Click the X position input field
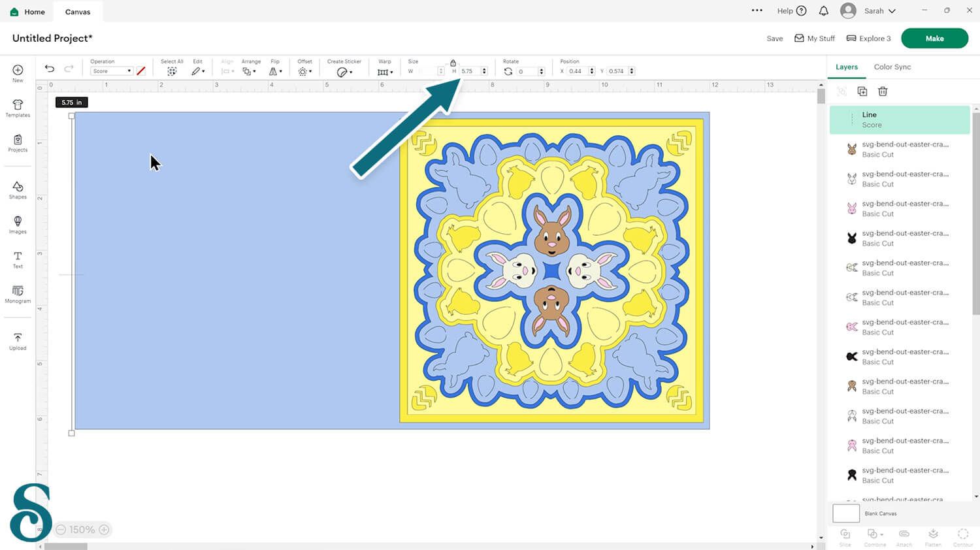The width and height of the screenshot is (980, 550). click(x=578, y=71)
